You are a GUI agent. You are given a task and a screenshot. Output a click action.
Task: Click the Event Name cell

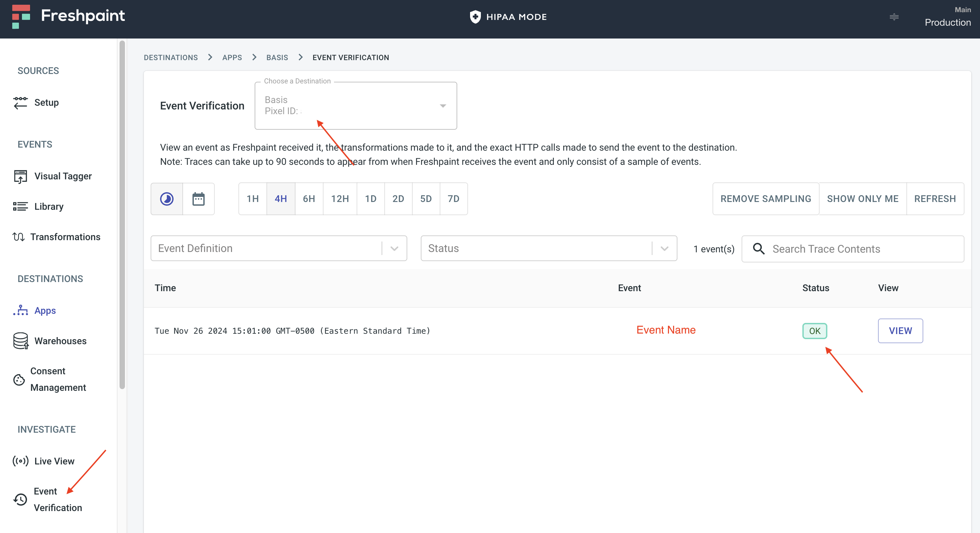click(666, 330)
